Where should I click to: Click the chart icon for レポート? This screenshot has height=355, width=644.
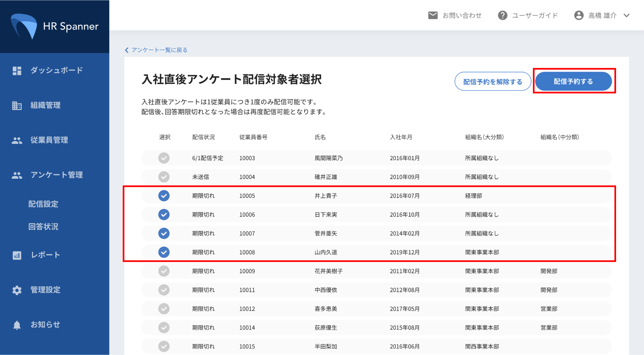(x=17, y=255)
